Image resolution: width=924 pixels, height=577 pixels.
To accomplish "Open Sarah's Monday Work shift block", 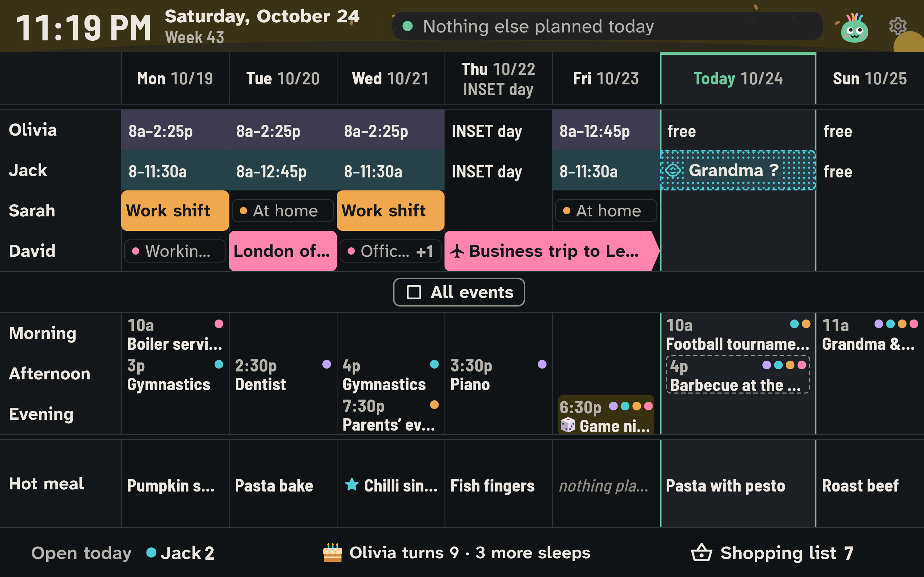I will [175, 211].
